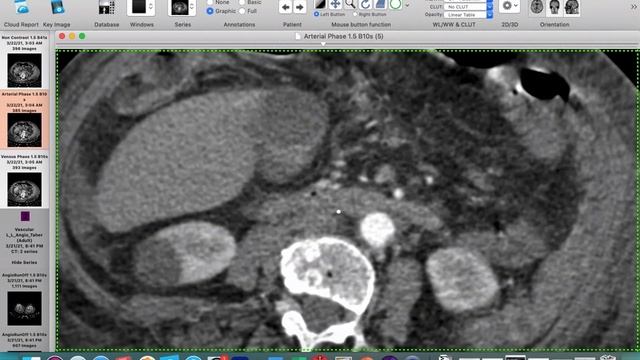Click the Windows layout preview

point(138,7)
